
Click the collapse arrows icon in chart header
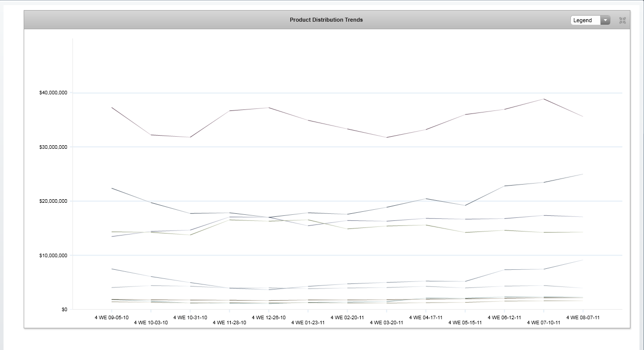point(622,20)
